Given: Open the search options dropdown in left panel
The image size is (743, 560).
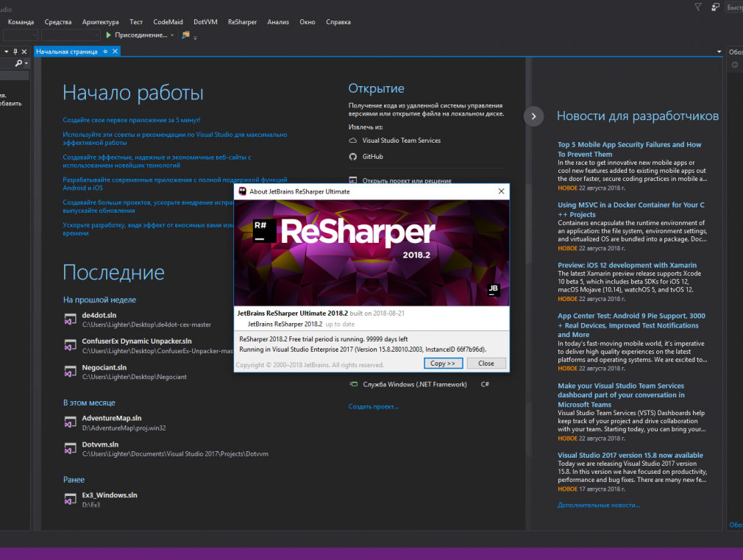Looking at the screenshot, I should click(26, 63).
